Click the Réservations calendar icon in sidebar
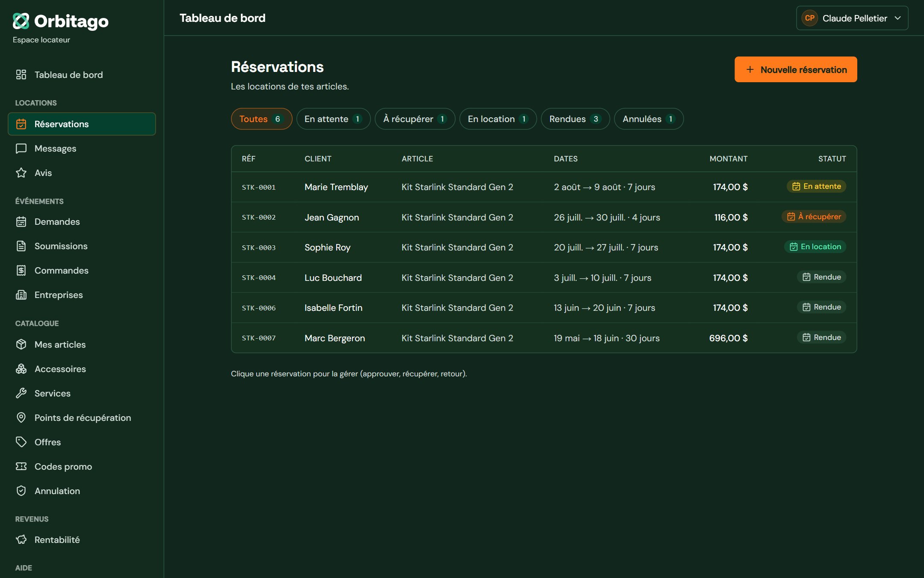The width and height of the screenshot is (924, 578). (x=21, y=124)
